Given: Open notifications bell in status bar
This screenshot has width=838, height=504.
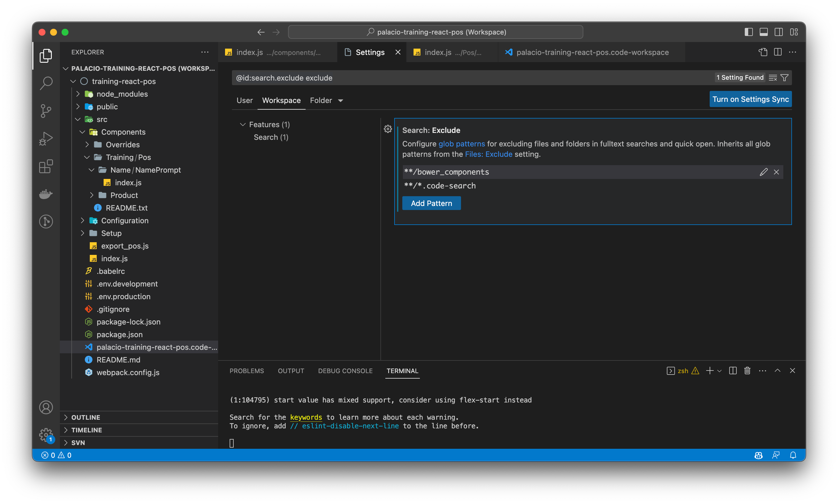Looking at the screenshot, I should [x=793, y=455].
